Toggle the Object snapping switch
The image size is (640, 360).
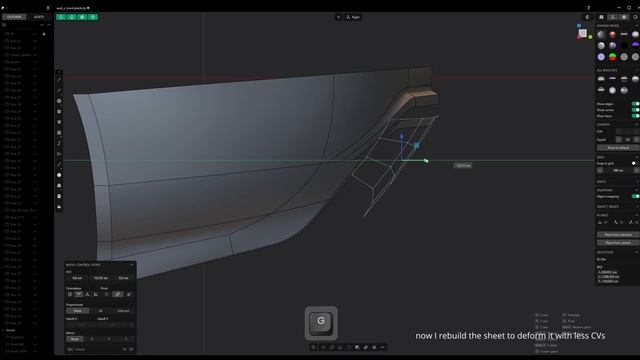[x=635, y=196]
